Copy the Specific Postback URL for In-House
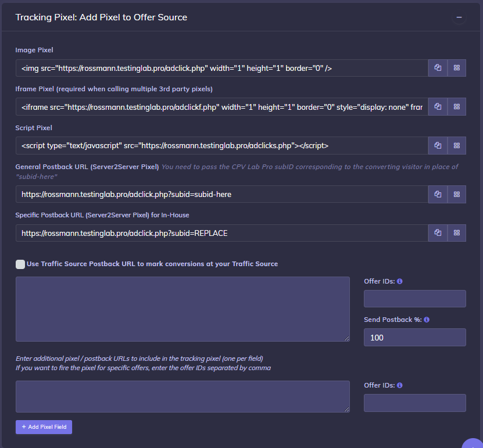Image resolution: width=483 pixels, height=448 pixels. click(438, 233)
